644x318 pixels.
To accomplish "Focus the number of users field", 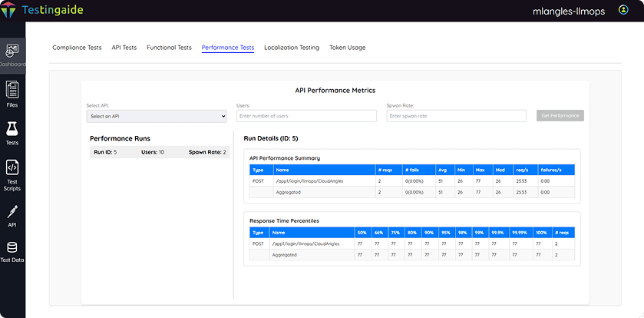I will click(x=306, y=116).
